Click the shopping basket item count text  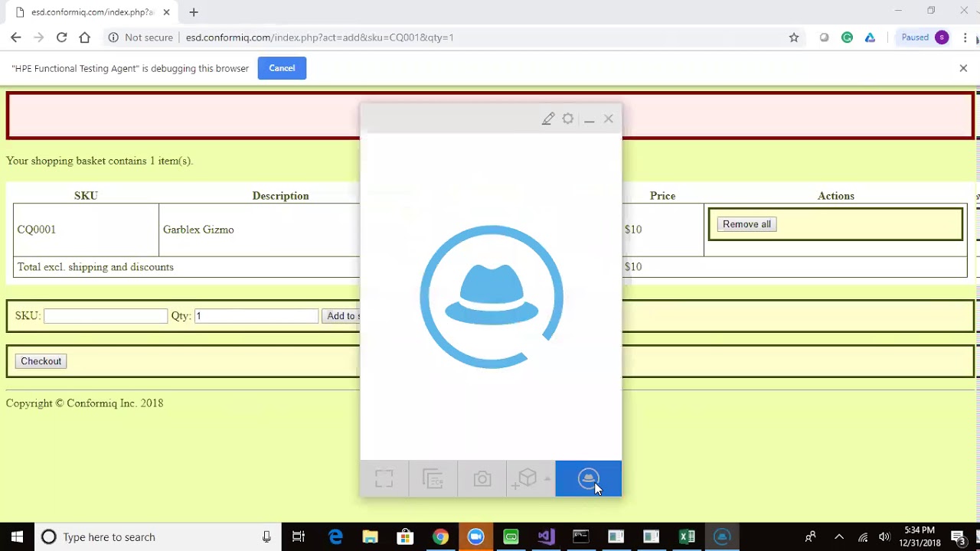click(x=100, y=161)
